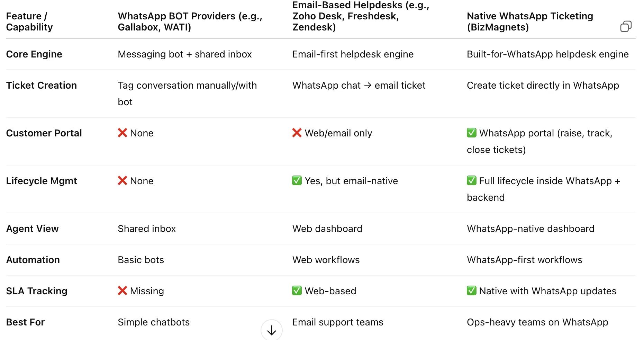Click the red X in Lifecycle Mgmt row
The height and width of the screenshot is (340, 644).
pos(123,181)
